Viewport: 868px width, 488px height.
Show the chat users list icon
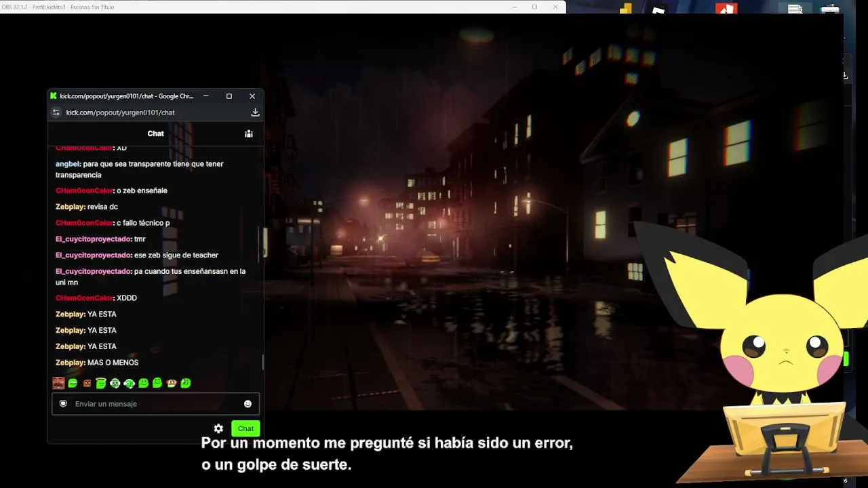click(249, 134)
